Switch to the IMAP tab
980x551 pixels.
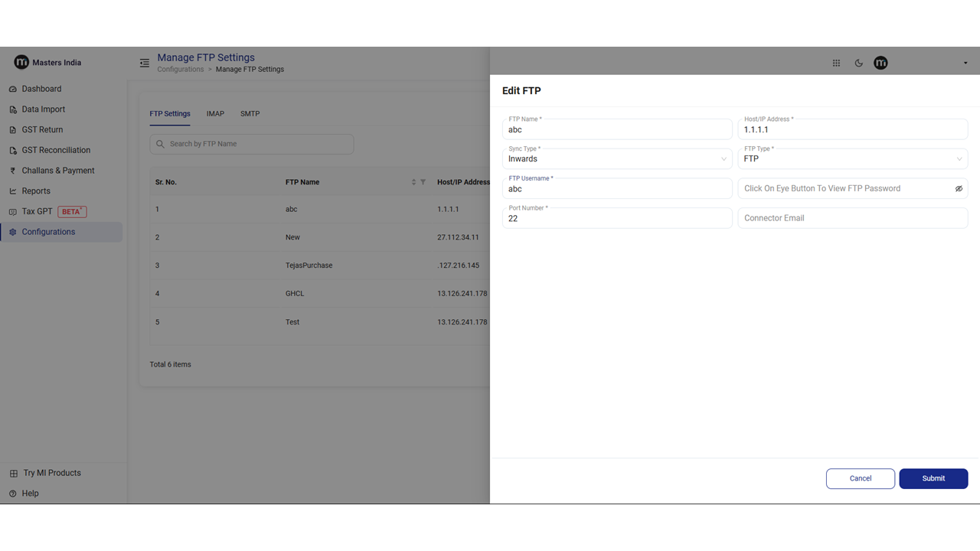[215, 114]
